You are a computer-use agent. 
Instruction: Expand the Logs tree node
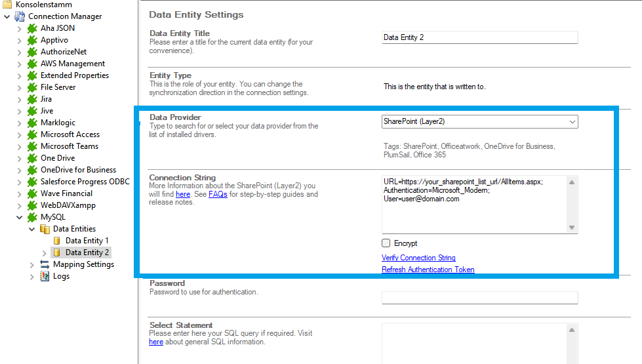31,277
